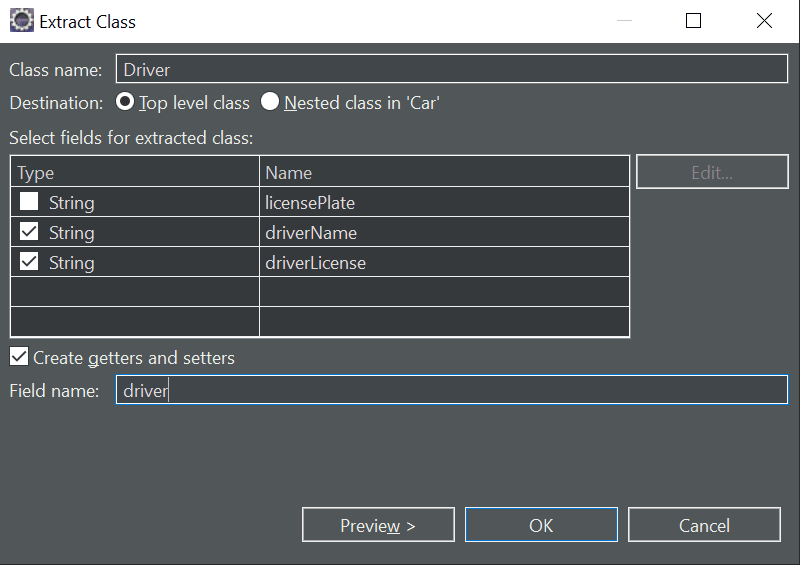Maximize the Extract Class window
800x565 pixels.
693,20
